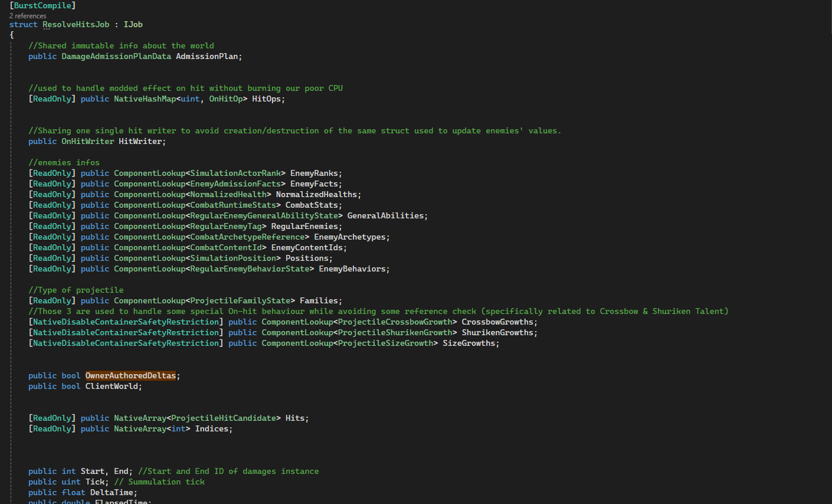This screenshot has height=504, width=832.
Task: Select the EnemyRanks field
Action: [x=314, y=173]
